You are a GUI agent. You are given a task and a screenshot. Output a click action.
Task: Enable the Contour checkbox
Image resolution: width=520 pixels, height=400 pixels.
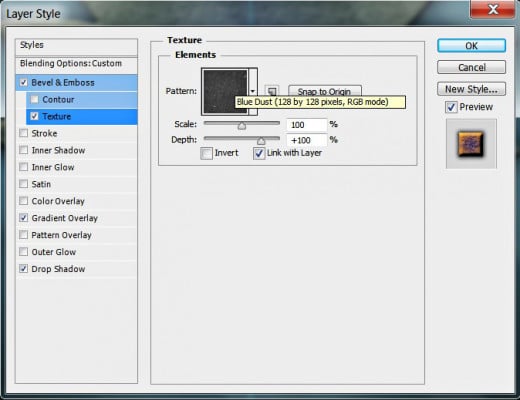[34, 99]
